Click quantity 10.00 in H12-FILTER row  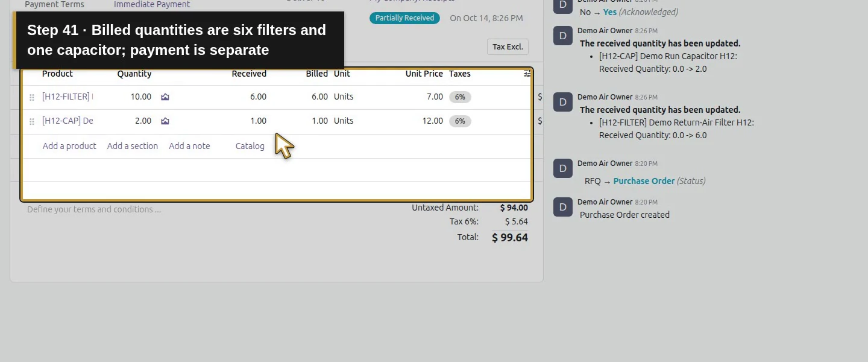pyautogui.click(x=141, y=97)
